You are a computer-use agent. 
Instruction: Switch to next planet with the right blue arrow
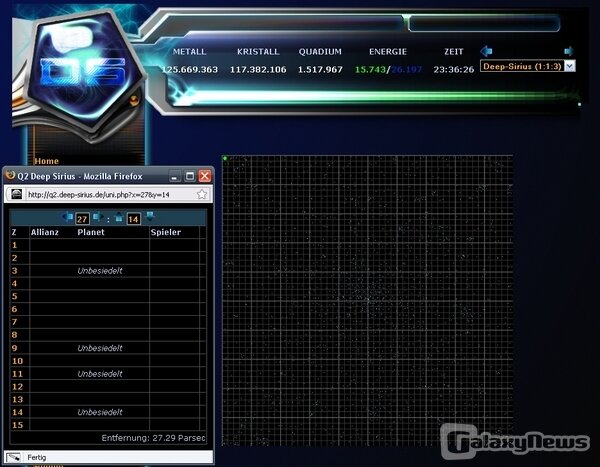pyautogui.click(x=569, y=51)
